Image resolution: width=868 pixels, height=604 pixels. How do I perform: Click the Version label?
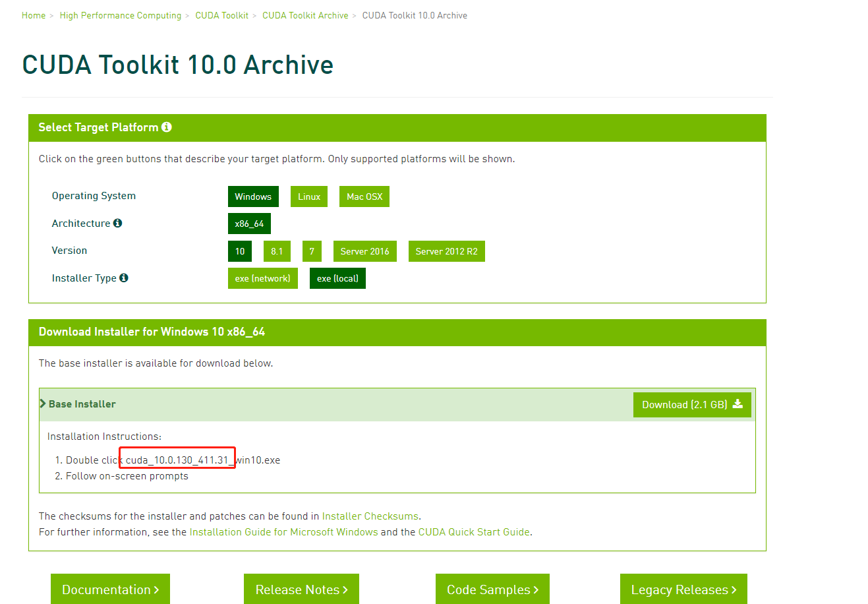point(69,251)
